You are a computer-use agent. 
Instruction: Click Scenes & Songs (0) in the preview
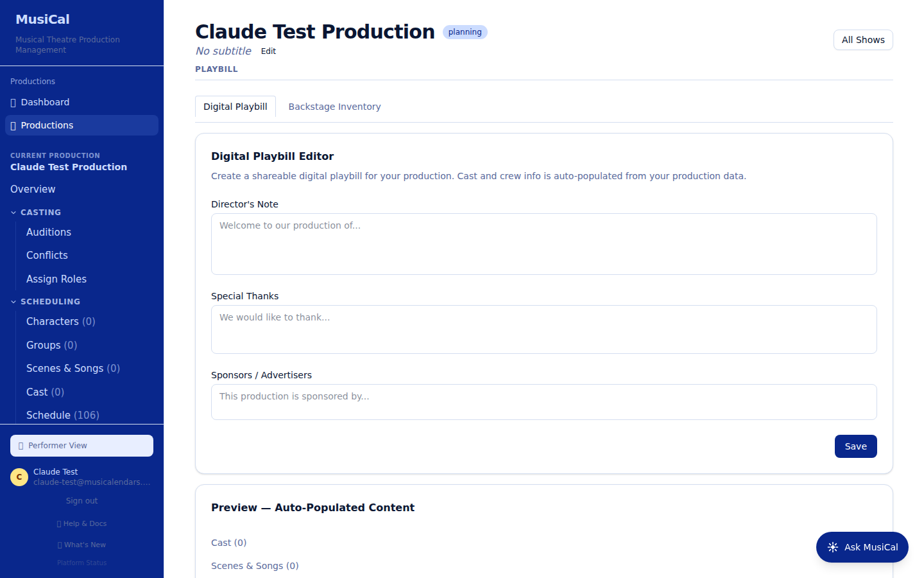255,566
